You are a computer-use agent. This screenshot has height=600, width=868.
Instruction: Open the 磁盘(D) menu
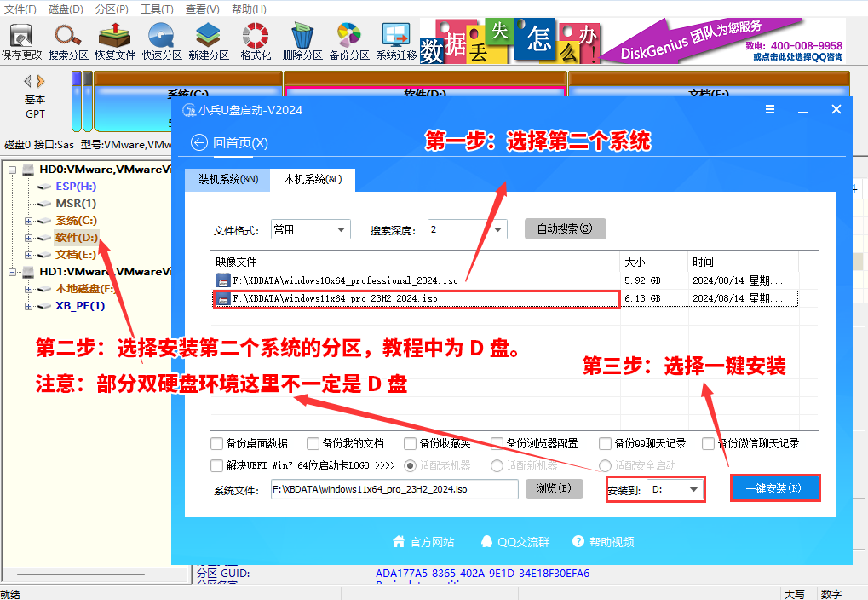click(x=66, y=9)
